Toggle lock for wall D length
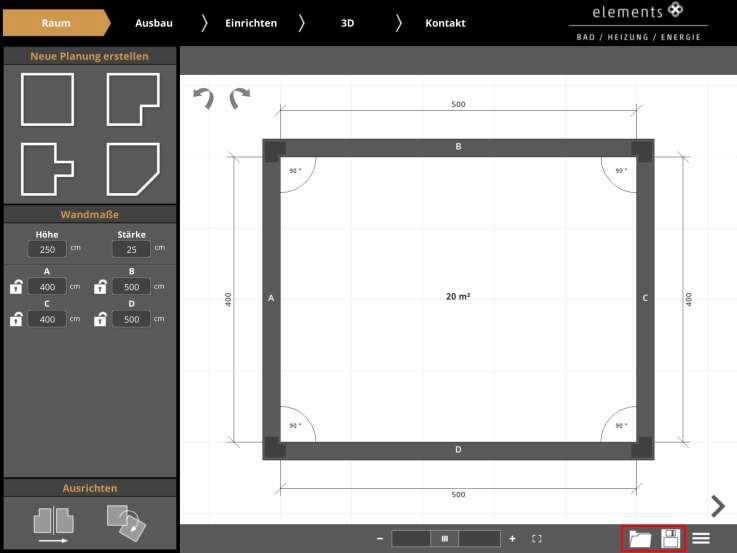 (x=100, y=319)
